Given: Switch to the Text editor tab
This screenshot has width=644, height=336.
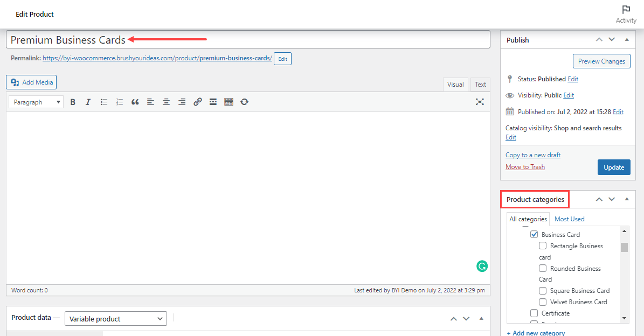Looking at the screenshot, I should 480,84.
